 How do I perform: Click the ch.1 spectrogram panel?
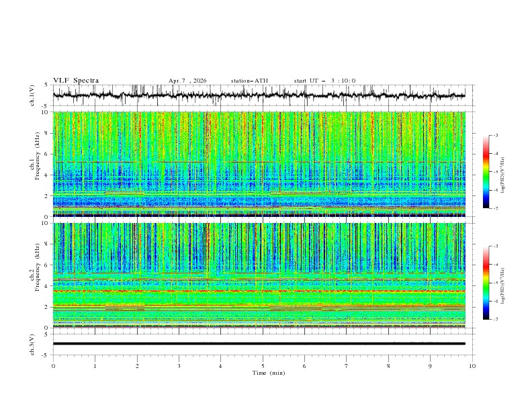tap(259, 164)
